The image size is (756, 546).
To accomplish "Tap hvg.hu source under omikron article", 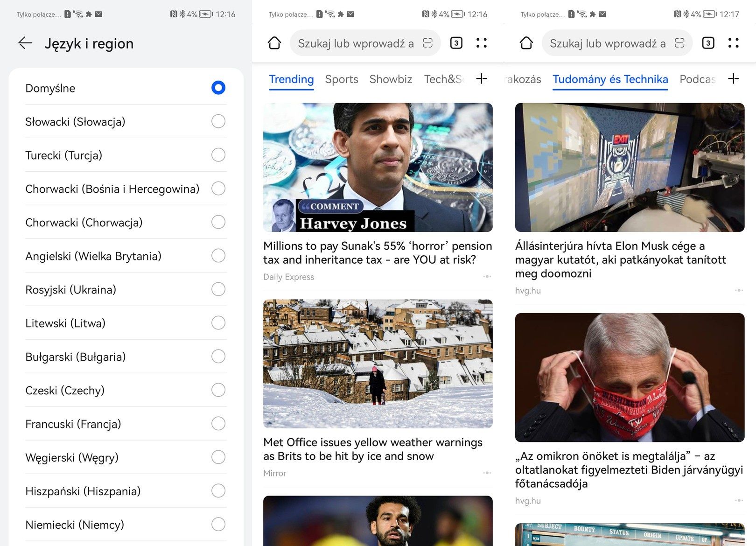I will coord(528,501).
